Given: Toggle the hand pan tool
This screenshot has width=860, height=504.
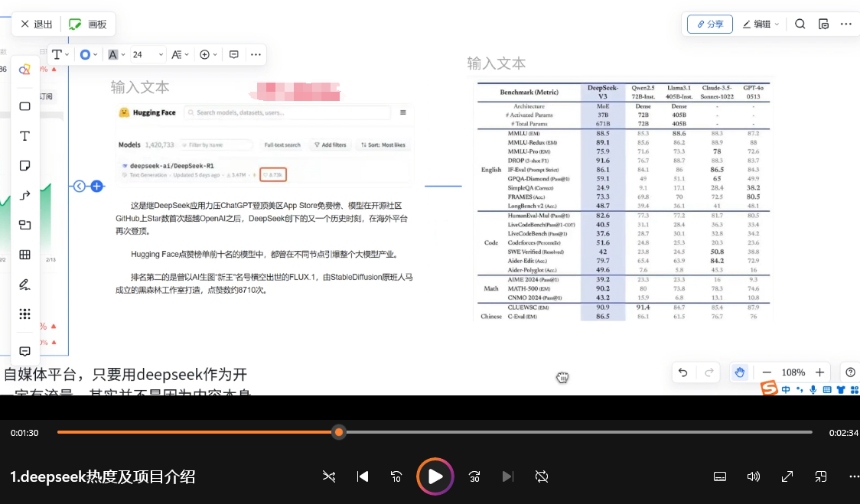Looking at the screenshot, I should point(740,372).
